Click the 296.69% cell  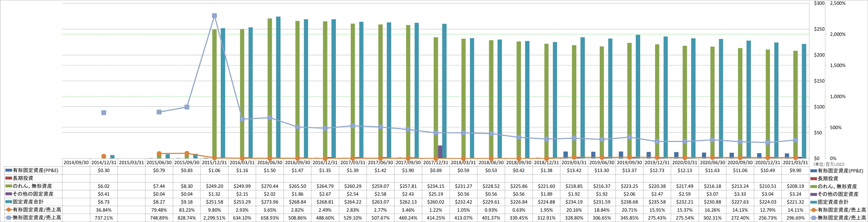[x=795, y=218]
